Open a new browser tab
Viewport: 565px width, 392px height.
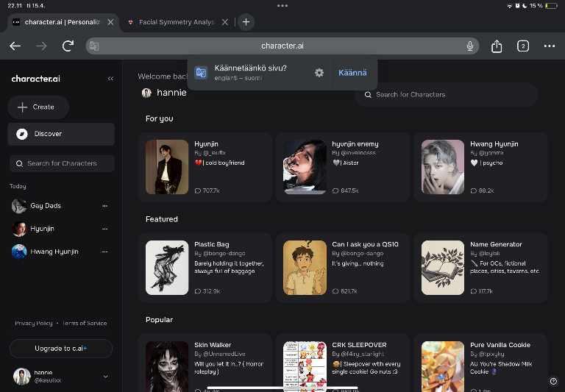[246, 22]
